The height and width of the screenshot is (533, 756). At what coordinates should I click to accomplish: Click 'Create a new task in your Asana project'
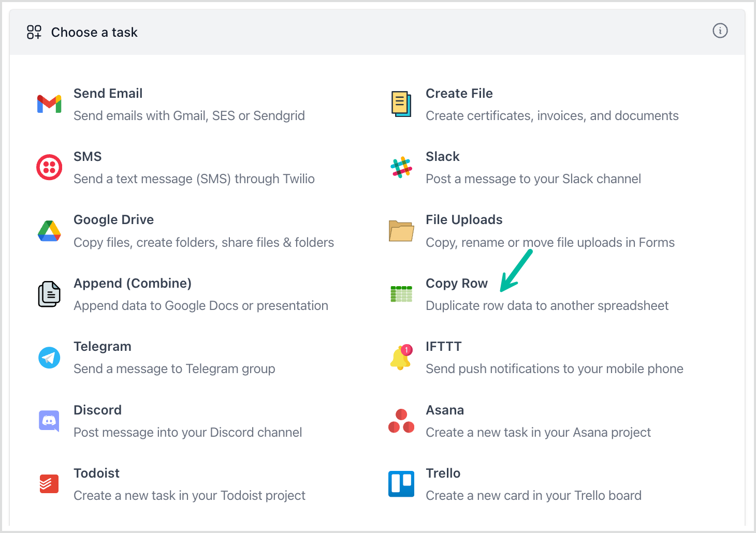[x=538, y=432]
